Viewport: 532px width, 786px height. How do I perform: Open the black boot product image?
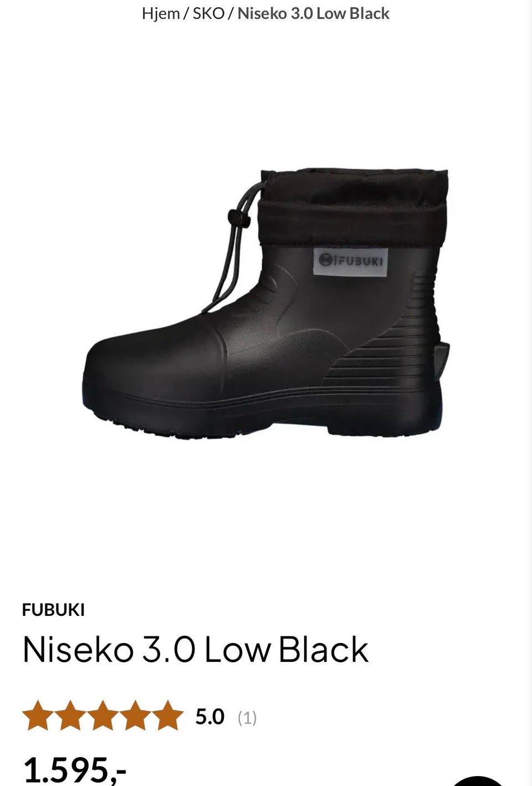click(x=267, y=302)
